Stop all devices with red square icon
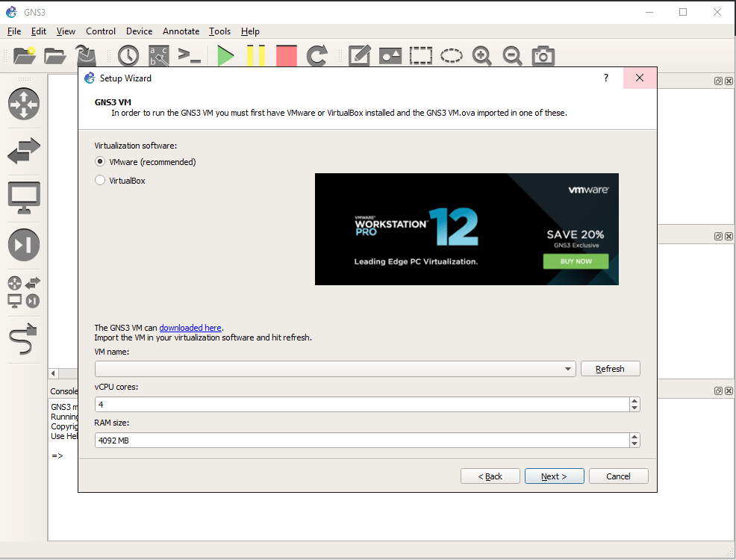This screenshot has height=560, width=736. coord(287,56)
